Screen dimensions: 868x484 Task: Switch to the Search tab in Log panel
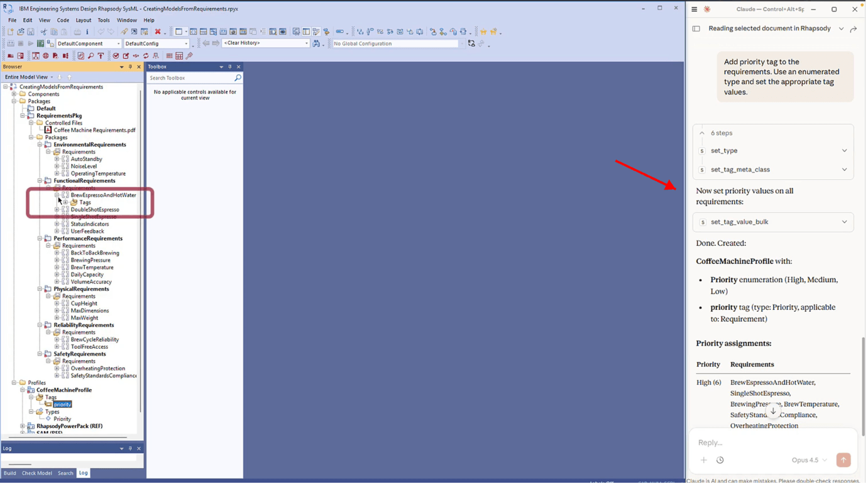tap(65, 473)
